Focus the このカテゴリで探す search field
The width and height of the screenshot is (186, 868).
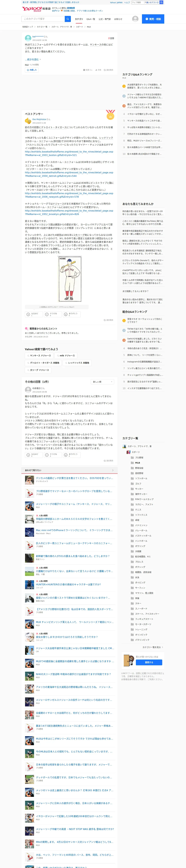click(43, 19)
